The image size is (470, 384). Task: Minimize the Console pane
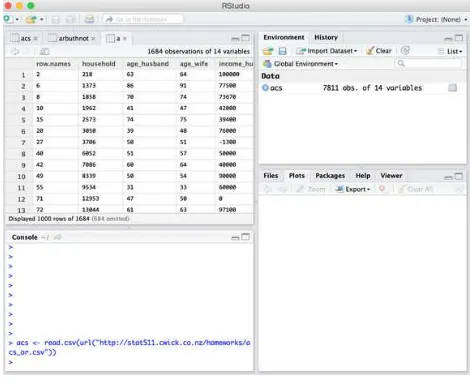(x=235, y=238)
